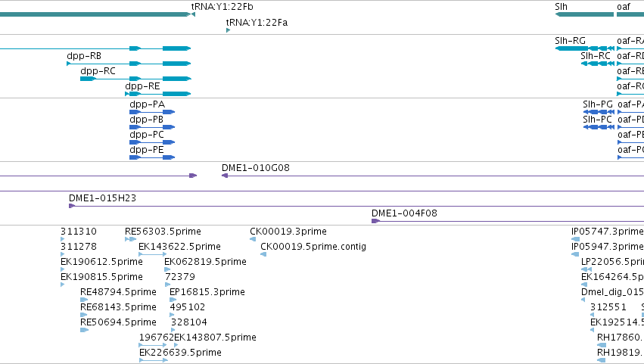Click the DME1-004F08 start arrow glyph
This screenshot has width=644, height=364.
pyautogui.click(x=375, y=222)
